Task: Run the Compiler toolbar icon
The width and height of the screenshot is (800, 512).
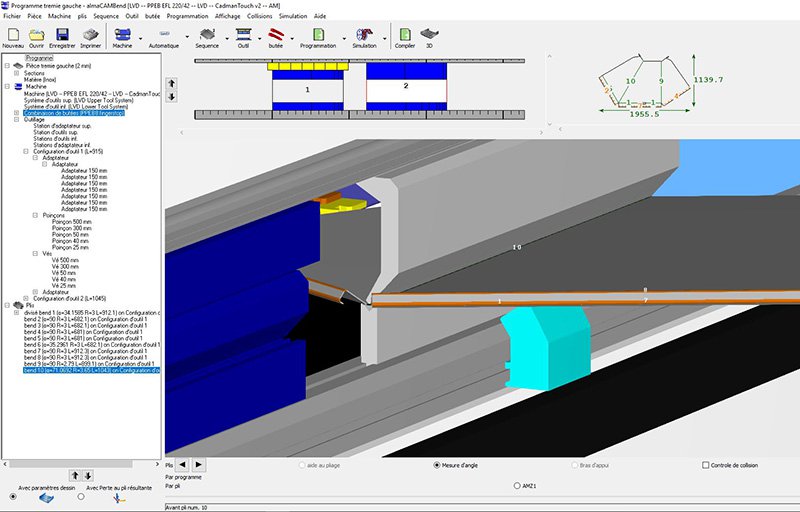Action: click(405, 35)
